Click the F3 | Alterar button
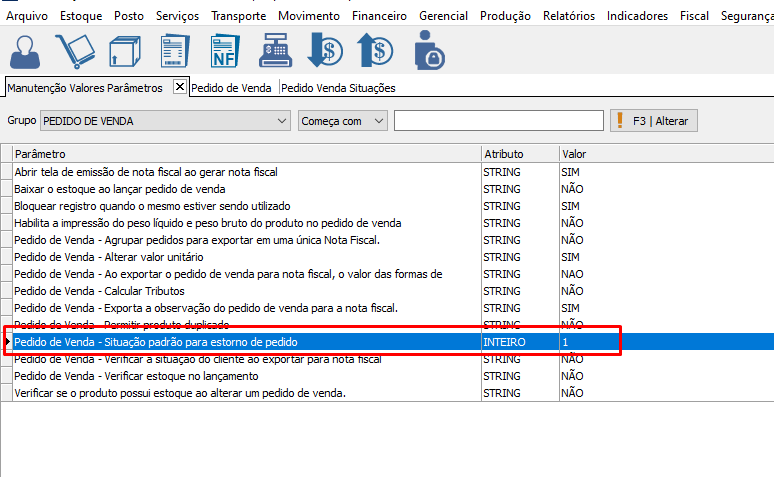This screenshot has width=774, height=477. pyautogui.click(x=654, y=121)
